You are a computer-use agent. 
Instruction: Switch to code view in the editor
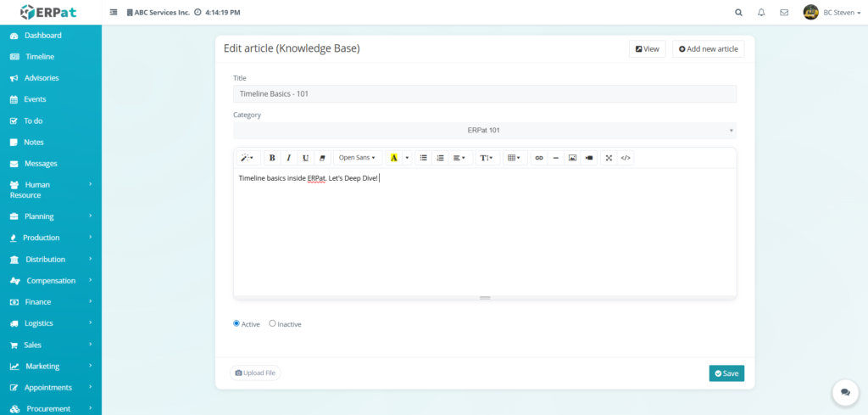[x=626, y=158]
